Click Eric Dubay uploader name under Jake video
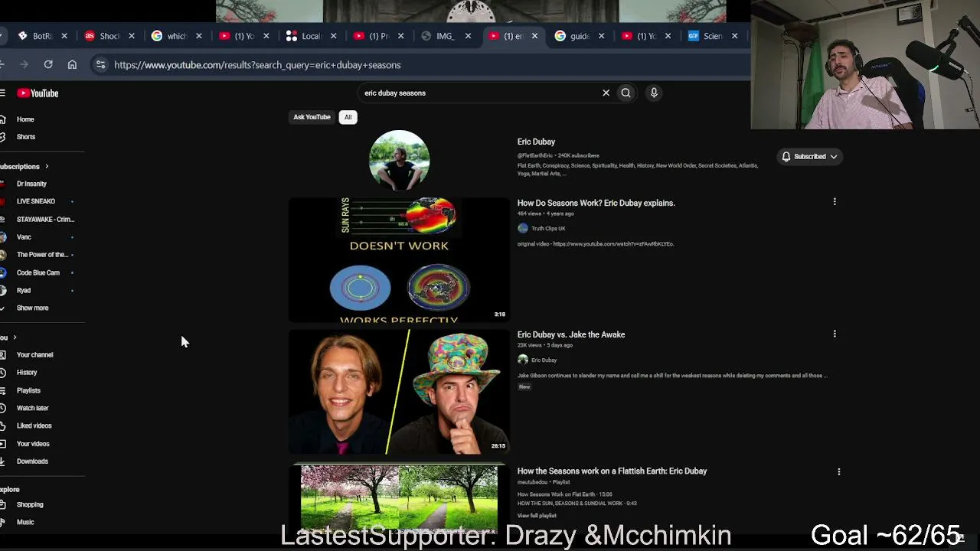This screenshot has width=980, height=551. [544, 360]
